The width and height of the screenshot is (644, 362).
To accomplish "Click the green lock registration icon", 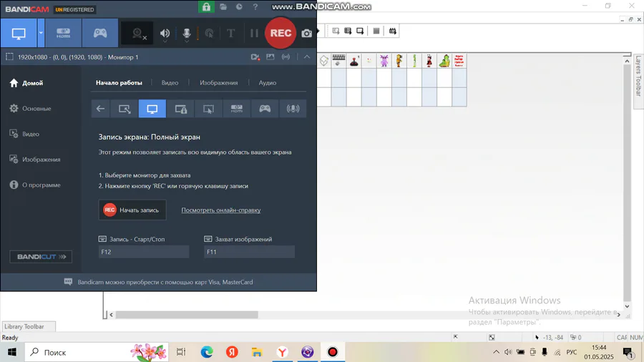I will (206, 7).
